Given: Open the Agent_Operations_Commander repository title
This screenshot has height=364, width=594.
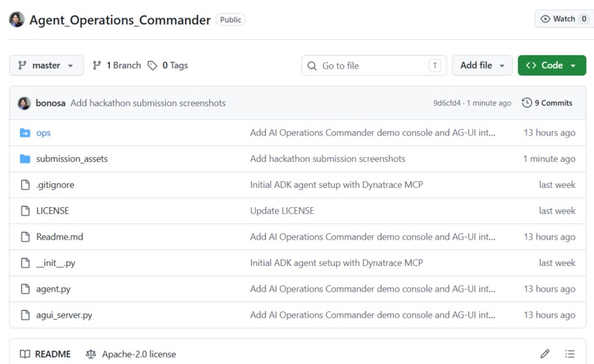Looking at the screenshot, I should pyautogui.click(x=119, y=20).
